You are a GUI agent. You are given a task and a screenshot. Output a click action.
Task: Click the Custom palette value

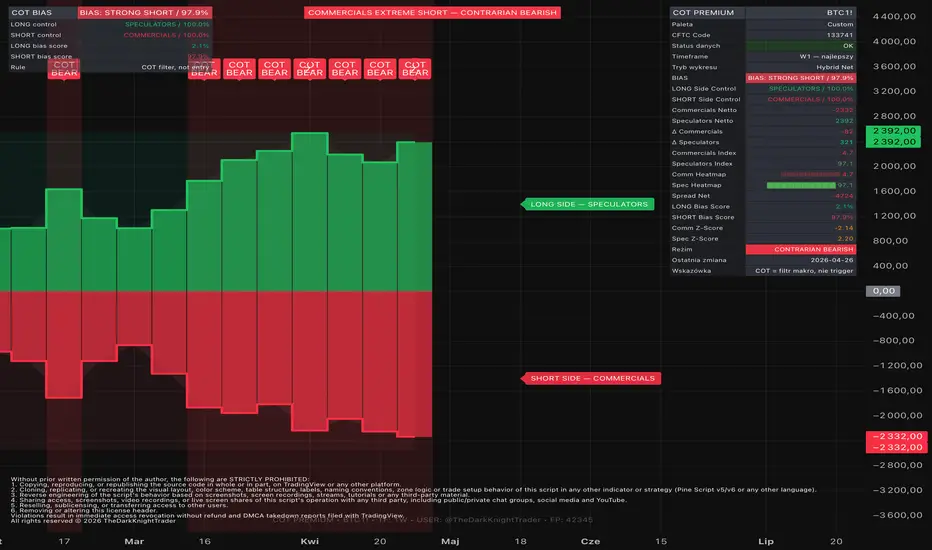pyautogui.click(x=840, y=24)
